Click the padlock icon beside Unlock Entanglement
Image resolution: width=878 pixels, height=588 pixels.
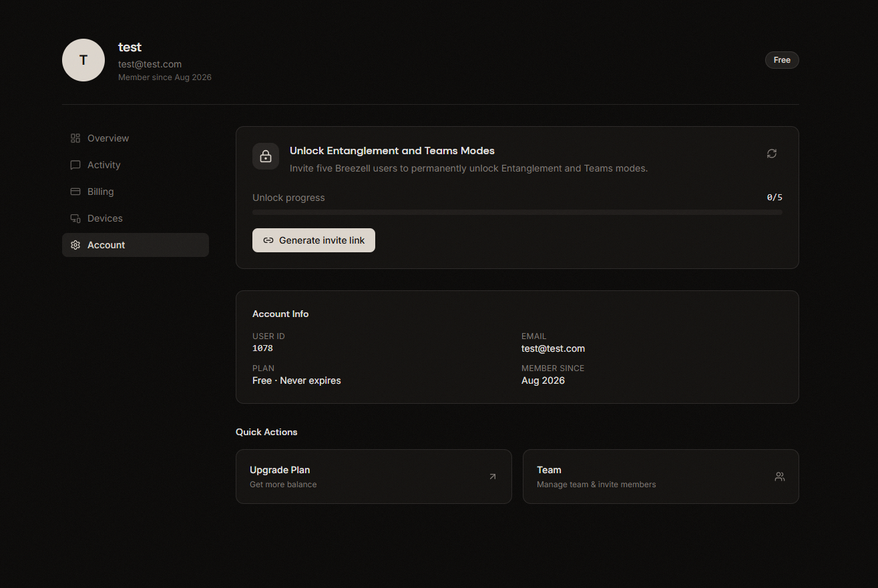(x=266, y=156)
